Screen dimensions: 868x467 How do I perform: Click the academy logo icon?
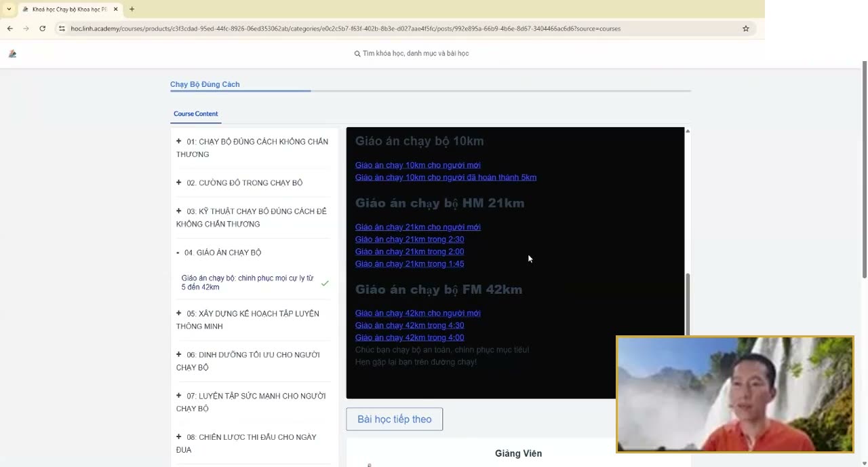click(12, 54)
